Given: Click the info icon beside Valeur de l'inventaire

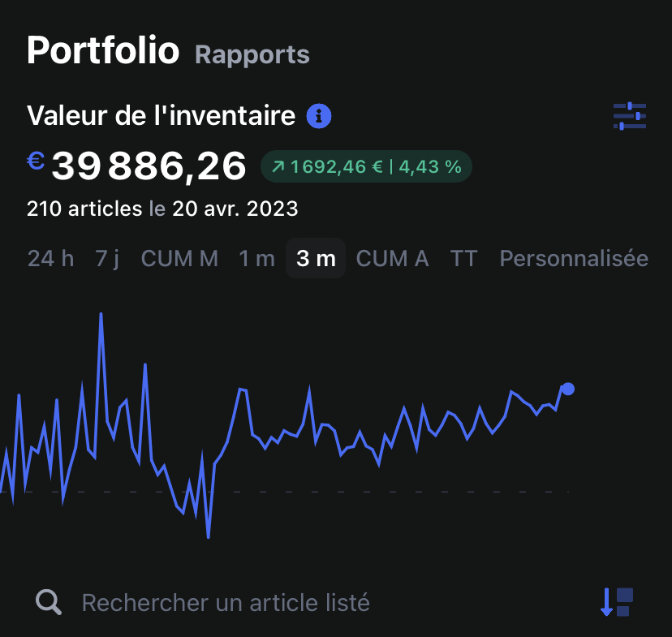Looking at the screenshot, I should [x=319, y=116].
